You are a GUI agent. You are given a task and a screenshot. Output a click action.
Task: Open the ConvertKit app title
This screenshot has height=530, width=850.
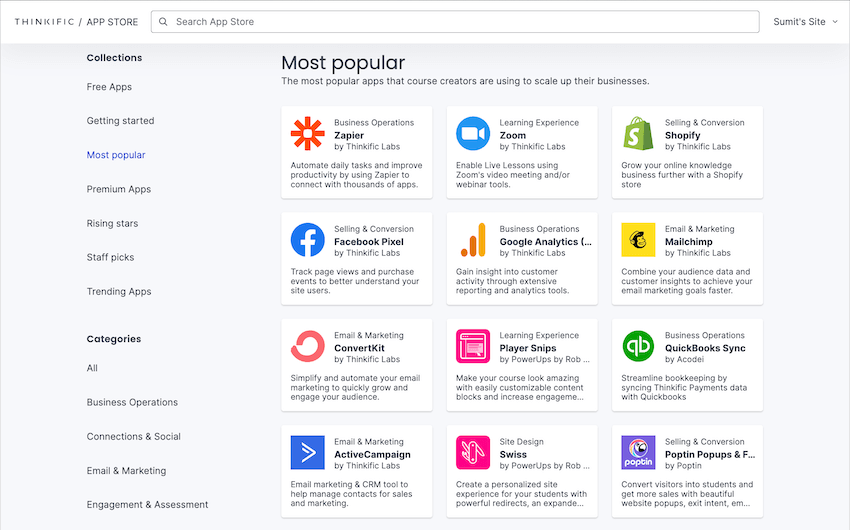[x=359, y=348]
